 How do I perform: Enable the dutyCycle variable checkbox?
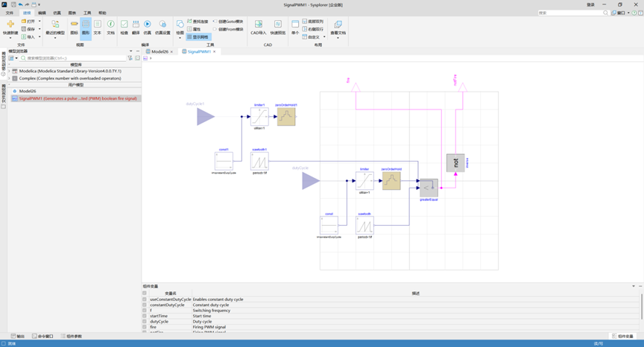[x=145, y=322]
